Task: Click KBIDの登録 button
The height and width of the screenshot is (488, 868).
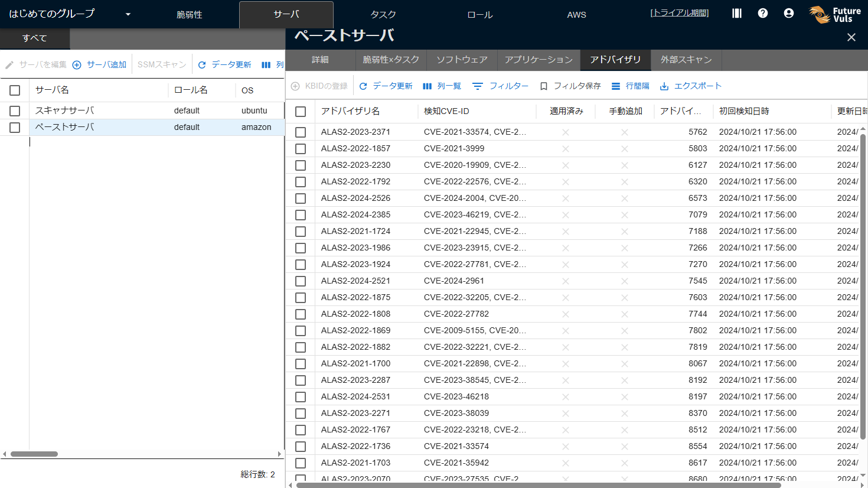Action: click(319, 86)
